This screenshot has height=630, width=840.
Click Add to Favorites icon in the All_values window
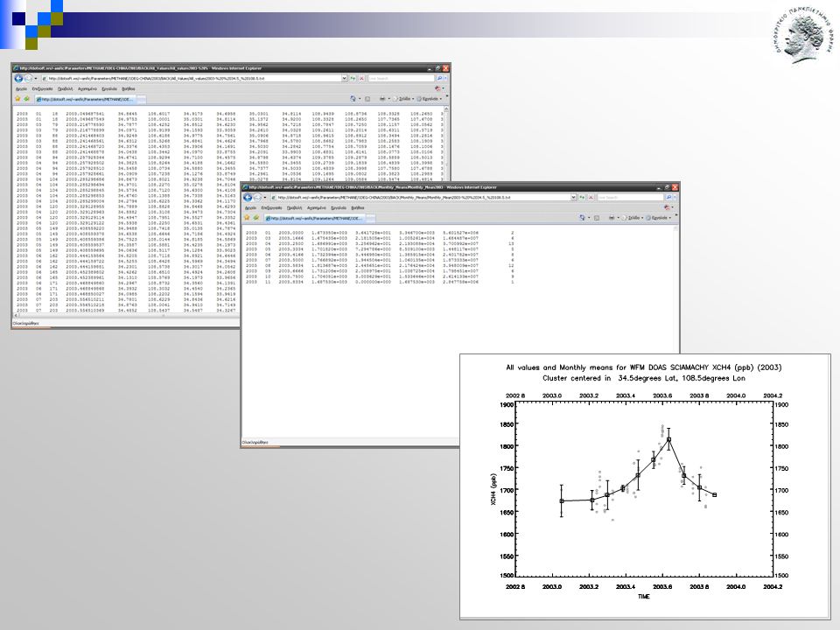(26, 99)
